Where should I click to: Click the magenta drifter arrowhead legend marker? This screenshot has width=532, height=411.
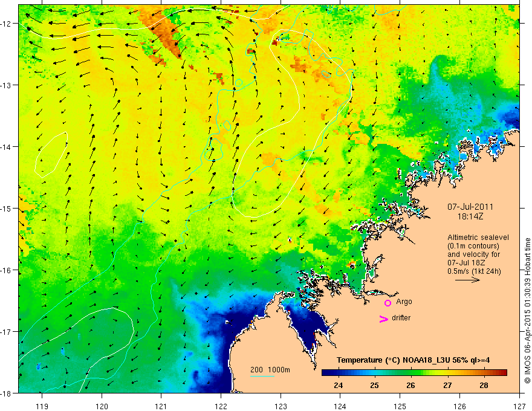click(384, 319)
